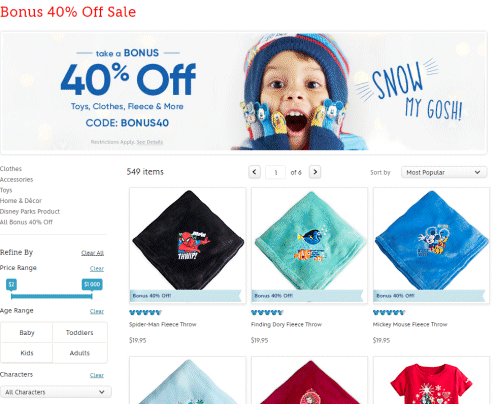500x404 pixels.
Task: Toggle the Toddlers age range filter
Action: click(x=80, y=332)
